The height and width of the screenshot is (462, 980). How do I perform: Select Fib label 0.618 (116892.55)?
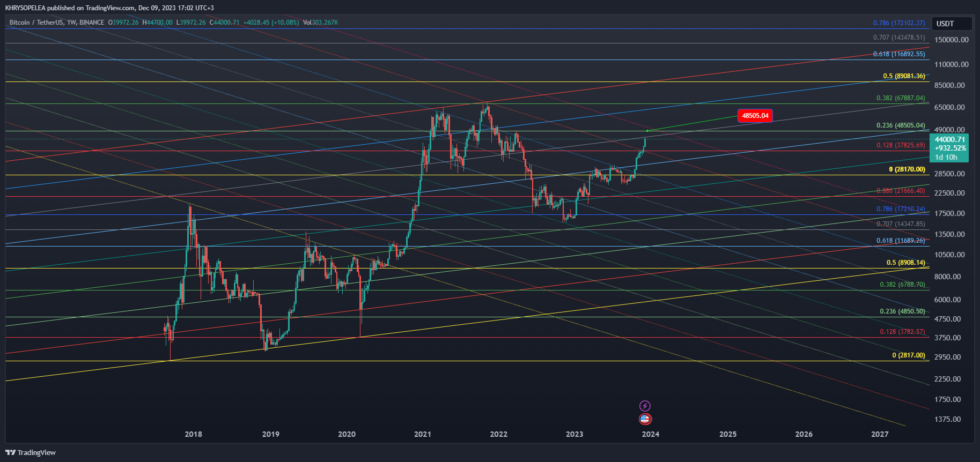[899, 54]
